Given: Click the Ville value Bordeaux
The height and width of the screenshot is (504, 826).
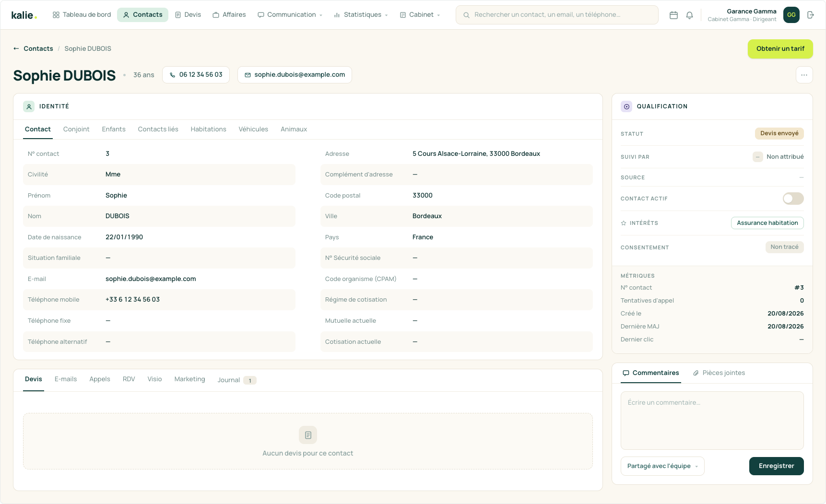Looking at the screenshot, I should point(427,216).
